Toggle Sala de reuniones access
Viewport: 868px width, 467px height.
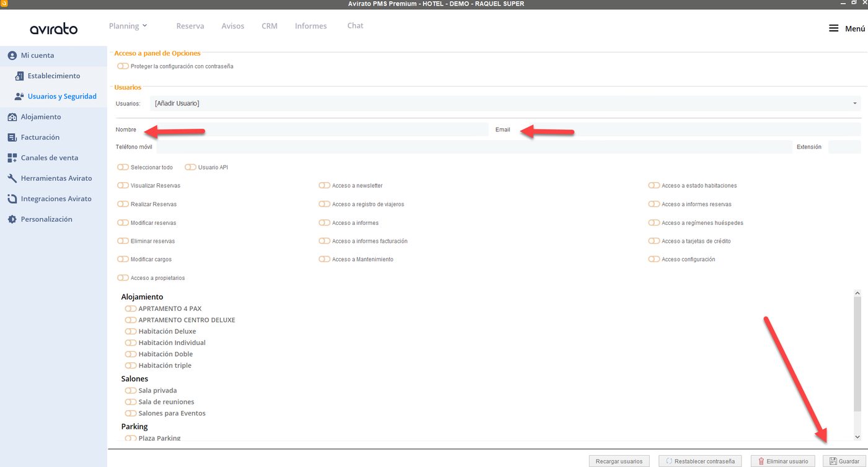[x=130, y=402]
